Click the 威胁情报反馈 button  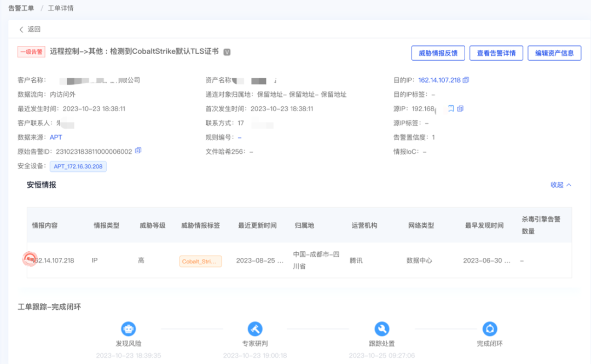(438, 53)
